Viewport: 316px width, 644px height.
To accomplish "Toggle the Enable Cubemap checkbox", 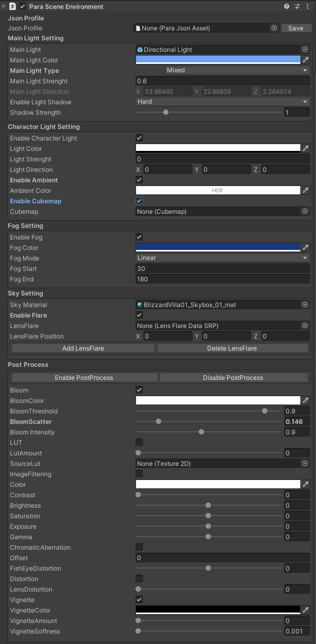I will pyautogui.click(x=139, y=201).
